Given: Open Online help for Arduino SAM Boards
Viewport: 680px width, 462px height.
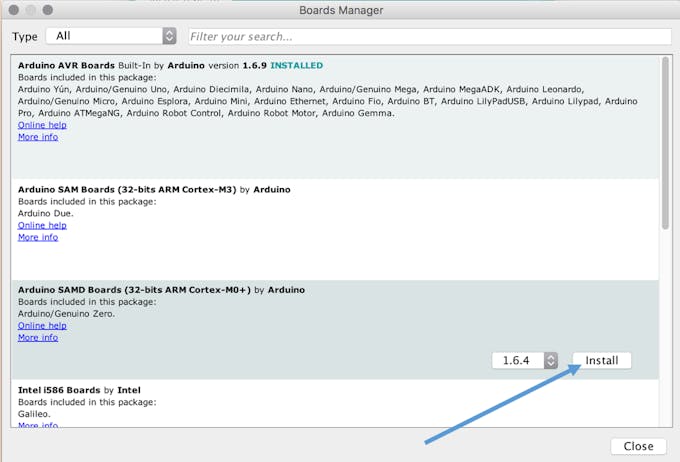Looking at the screenshot, I should pyautogui.click(x=42, y=226).
